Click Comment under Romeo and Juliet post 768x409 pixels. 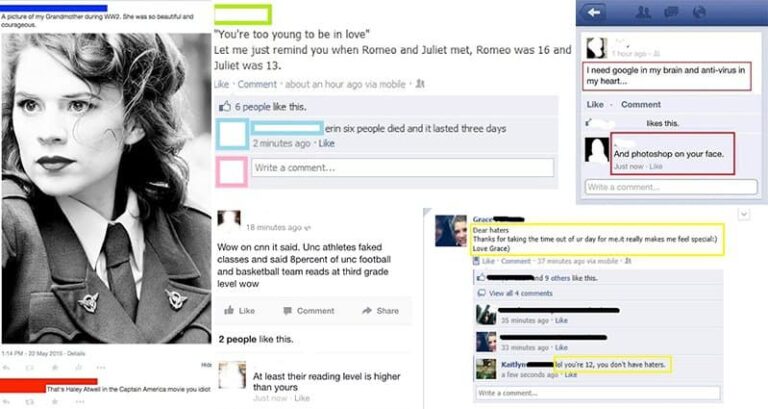pos(257,84)
